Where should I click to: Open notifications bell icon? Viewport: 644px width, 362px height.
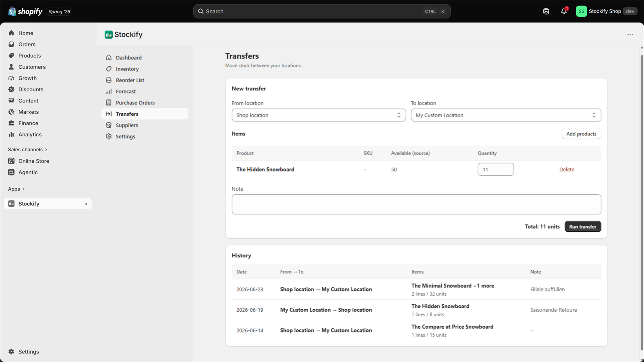564,11
